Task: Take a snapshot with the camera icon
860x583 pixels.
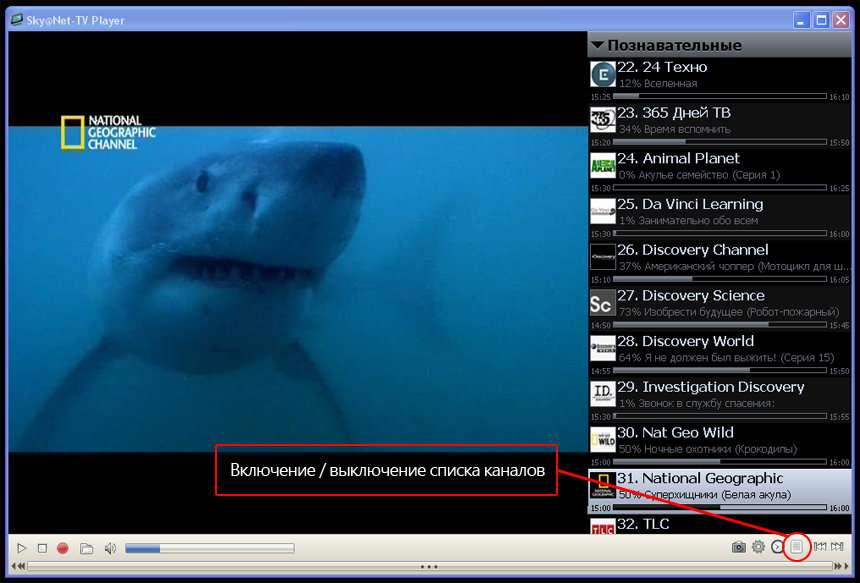Action: (738, 547)
